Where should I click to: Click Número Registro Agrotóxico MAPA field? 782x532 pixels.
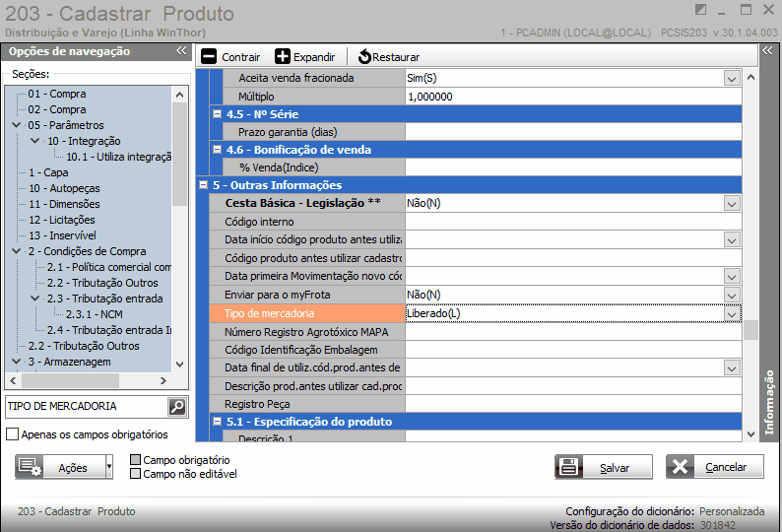click(x=573, y=332)
